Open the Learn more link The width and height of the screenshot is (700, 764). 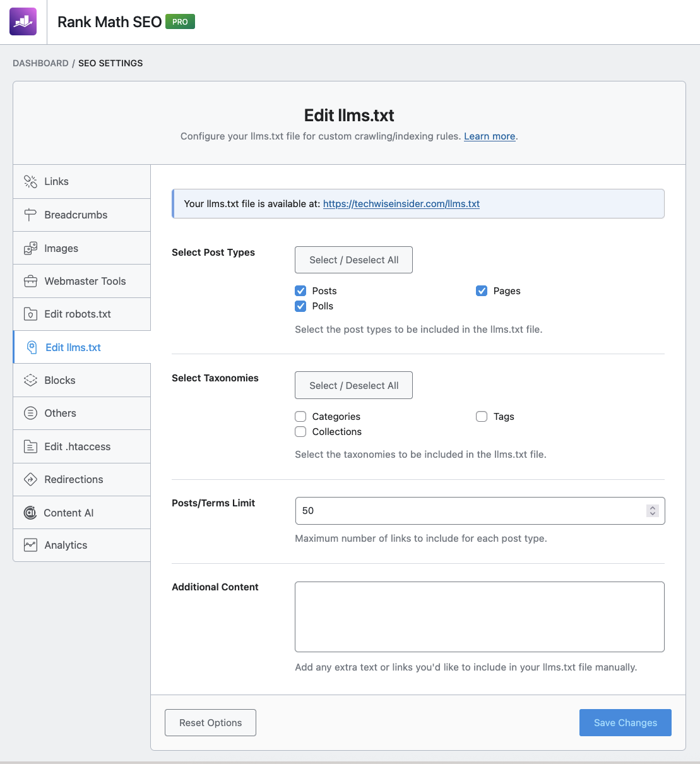click(x=490, y=136)
